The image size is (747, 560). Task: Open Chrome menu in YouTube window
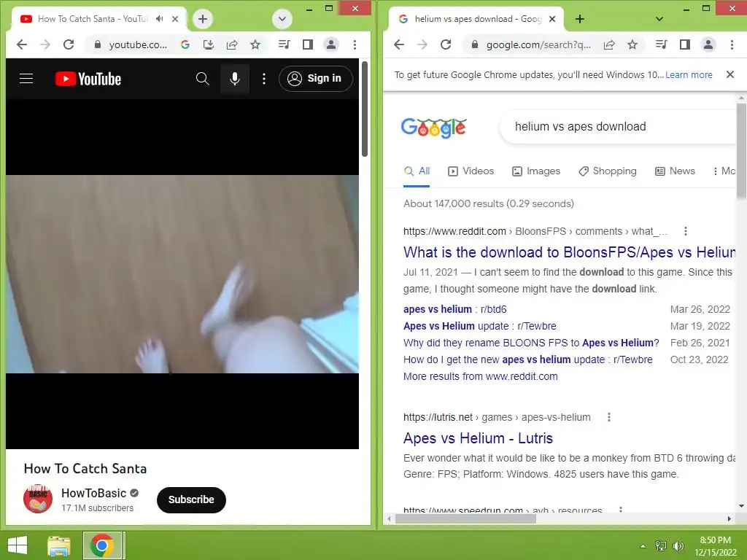point(355,44)
